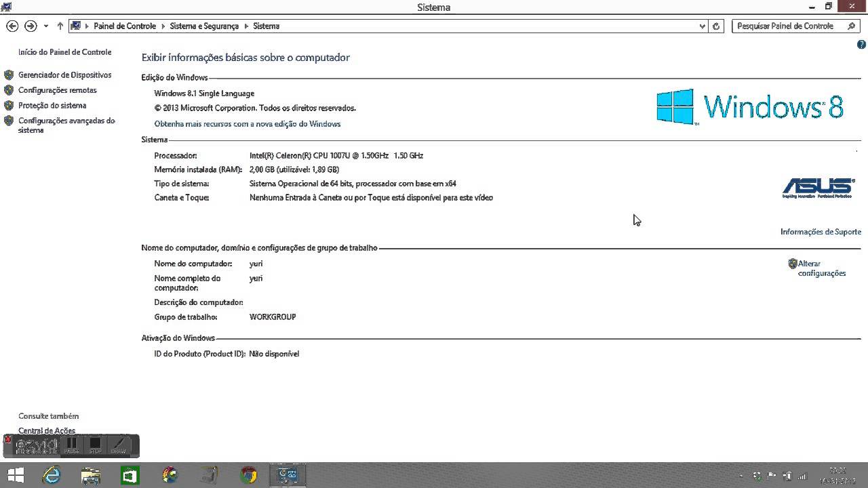Click Alterar configurações link
Viewport: 868px width, 488px height.
coord(822,268)
